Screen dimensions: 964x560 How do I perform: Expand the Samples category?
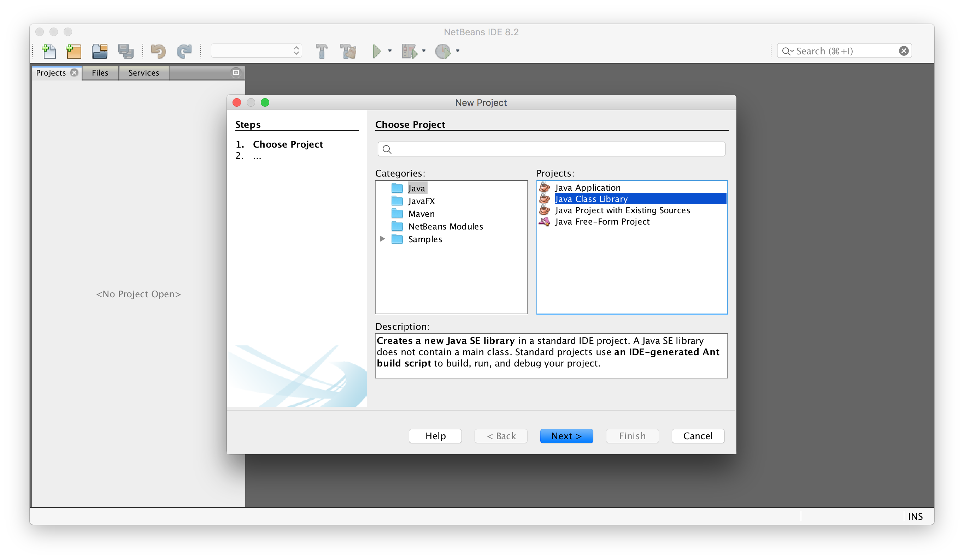[382, 239]
